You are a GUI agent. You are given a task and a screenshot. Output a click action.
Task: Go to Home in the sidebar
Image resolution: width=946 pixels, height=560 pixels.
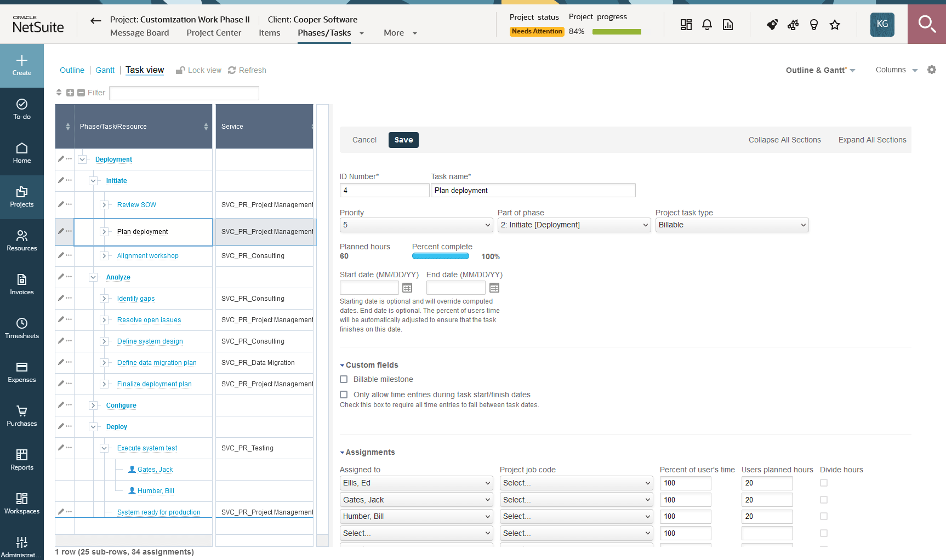(22, 153)
